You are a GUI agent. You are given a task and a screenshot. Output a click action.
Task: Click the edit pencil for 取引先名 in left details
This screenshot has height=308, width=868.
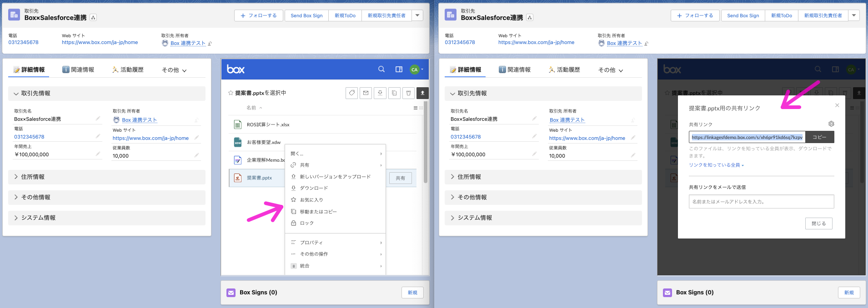tap(98, 119)
